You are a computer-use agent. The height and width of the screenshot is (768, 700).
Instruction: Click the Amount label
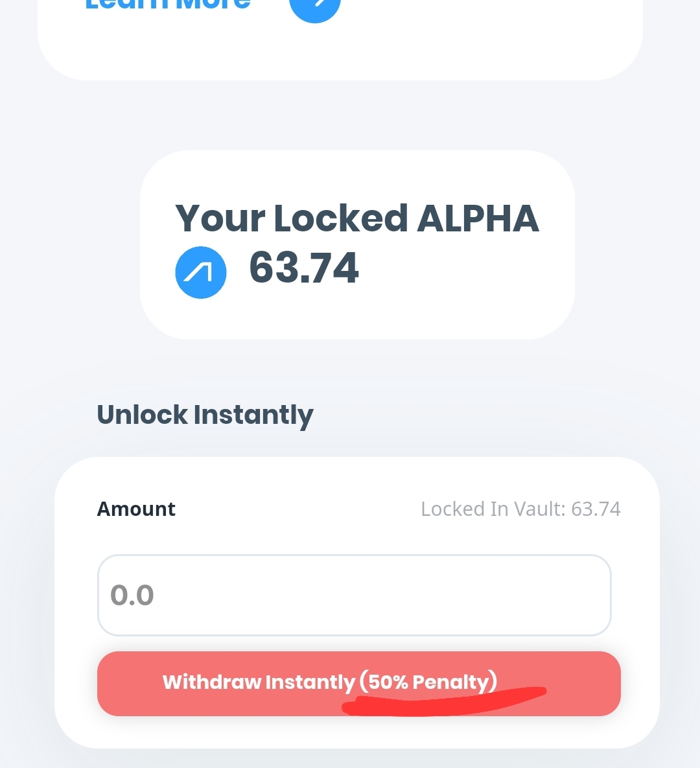pos(135,509)
